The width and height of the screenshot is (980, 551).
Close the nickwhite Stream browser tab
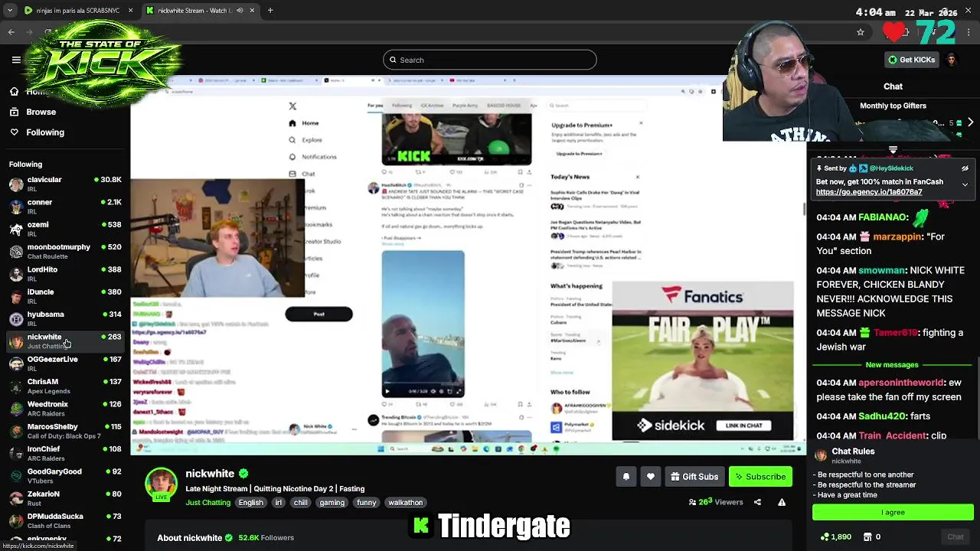click(x=252, y=11)
